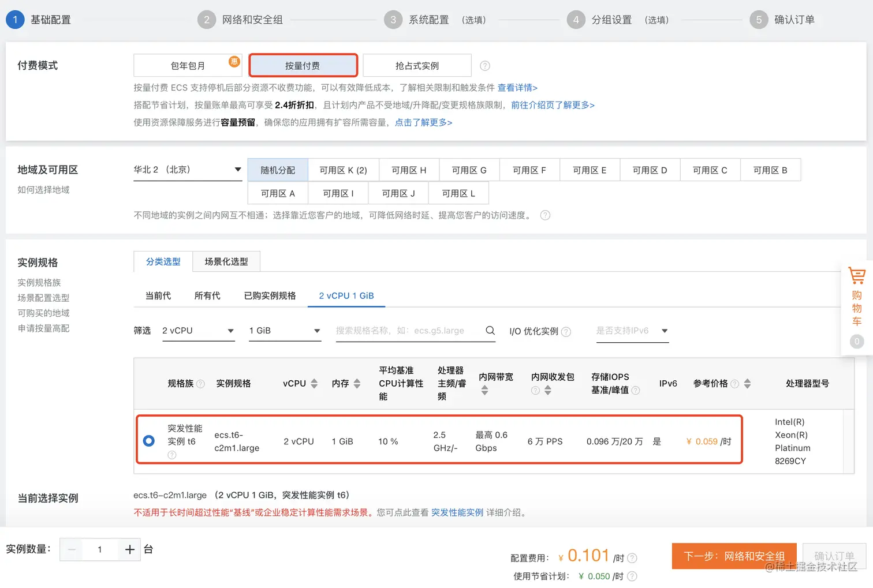Select 可用区 K (2)
The width and height of the screenshot is (873, 588).
(x=344, y=170)
